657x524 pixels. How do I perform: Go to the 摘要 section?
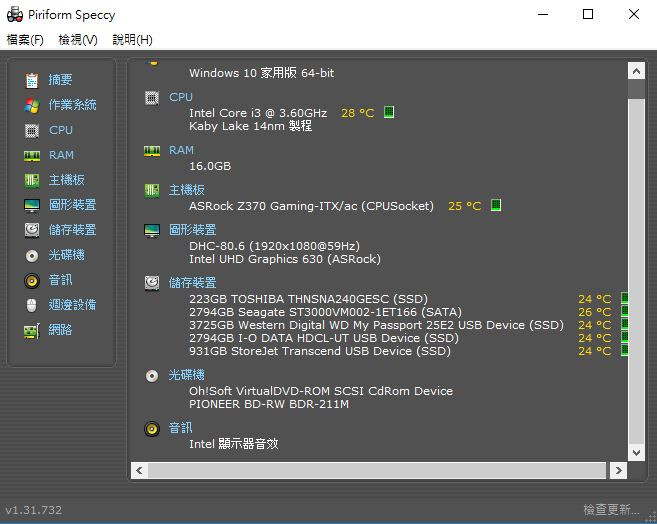pos(60,80)
